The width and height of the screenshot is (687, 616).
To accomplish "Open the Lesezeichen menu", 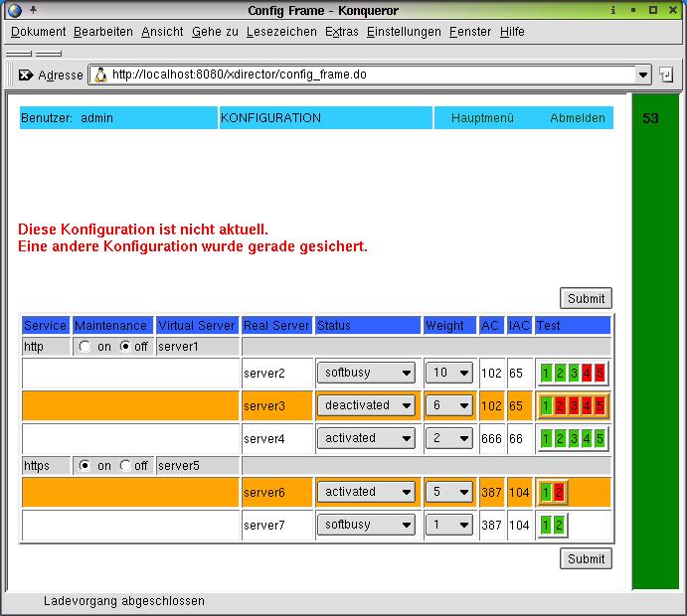I will (x=281, y=32).
